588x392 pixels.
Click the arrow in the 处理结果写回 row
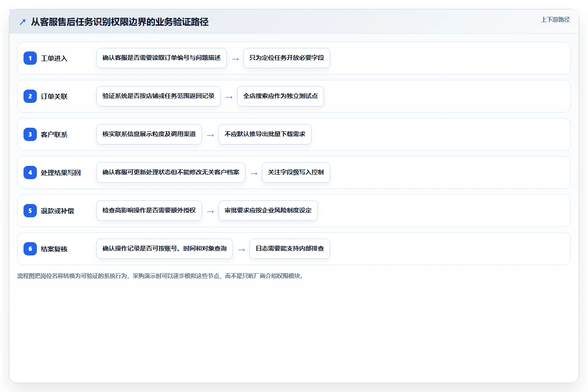click(254, 173)
